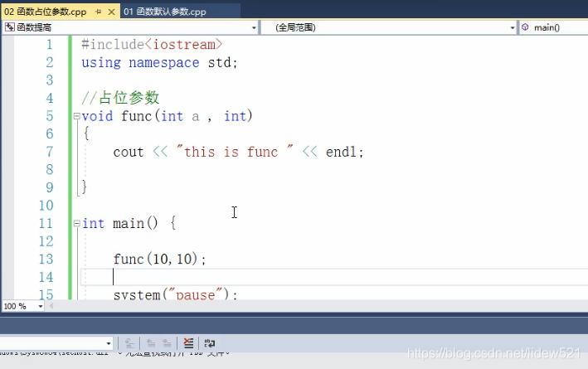588x369 pixels.
Task: Click 'main()' on line 11
Action: 135,224
